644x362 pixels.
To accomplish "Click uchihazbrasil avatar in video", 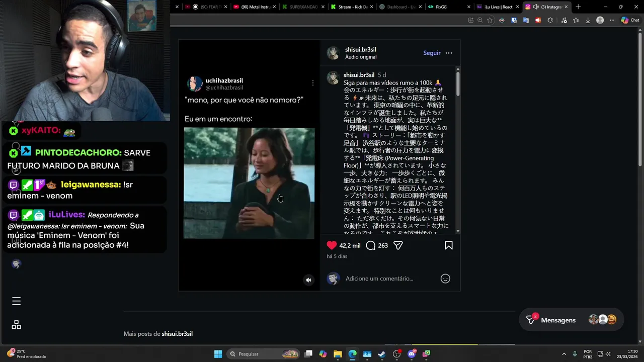I will [x=195, y=83].
